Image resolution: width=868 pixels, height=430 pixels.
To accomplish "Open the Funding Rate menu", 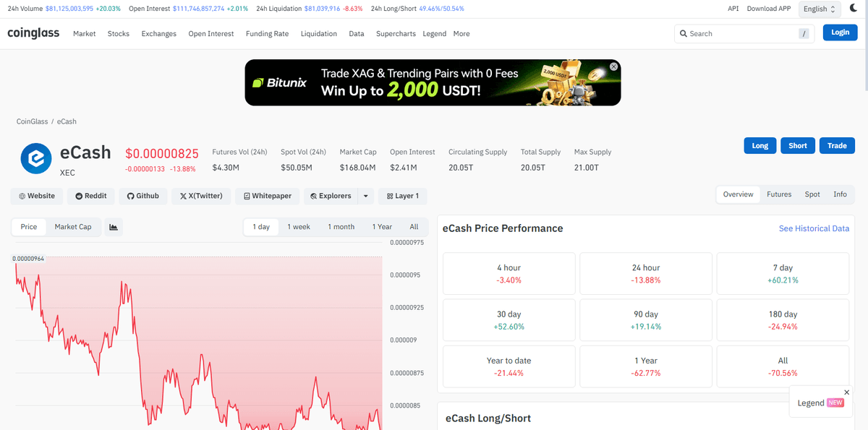I will point(268,33).
